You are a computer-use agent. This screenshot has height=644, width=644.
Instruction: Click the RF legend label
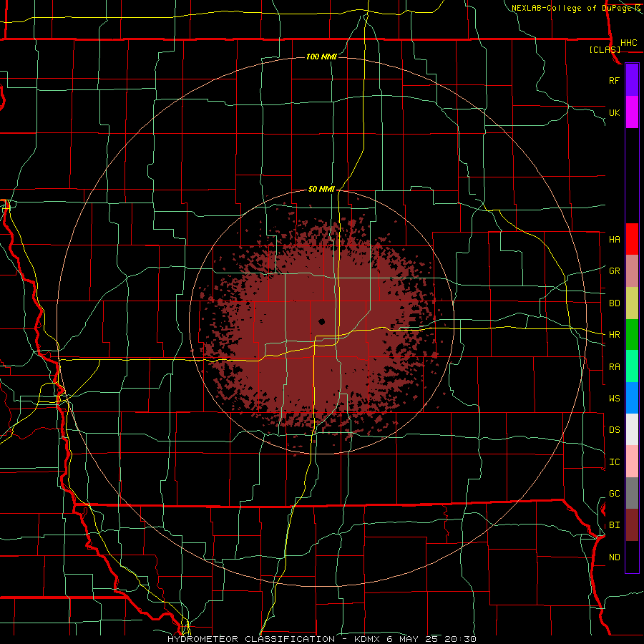tap(614, 80)
